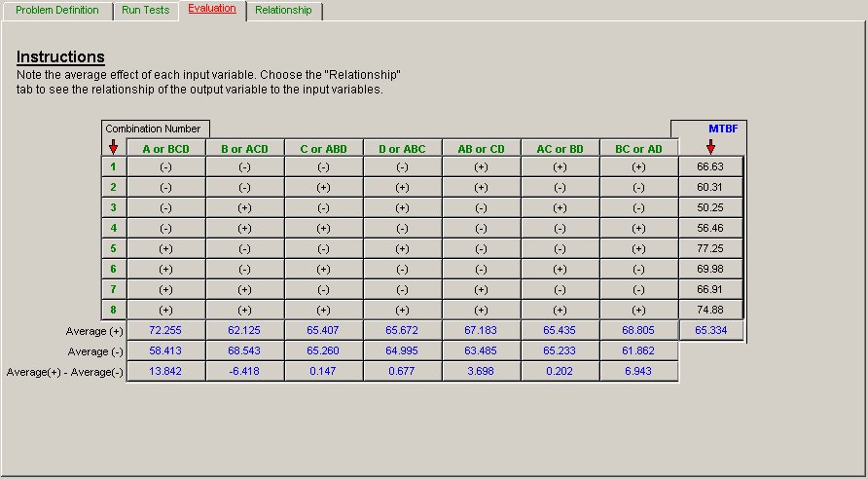Click the MTBF value 77.25

710,248
